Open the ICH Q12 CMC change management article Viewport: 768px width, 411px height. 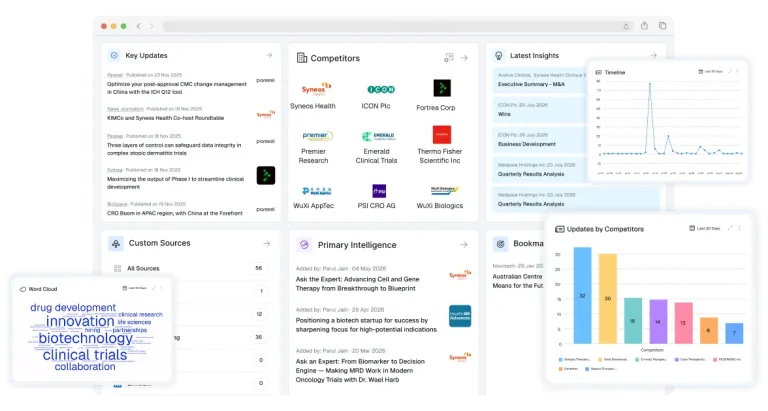(x=177, y=88)
